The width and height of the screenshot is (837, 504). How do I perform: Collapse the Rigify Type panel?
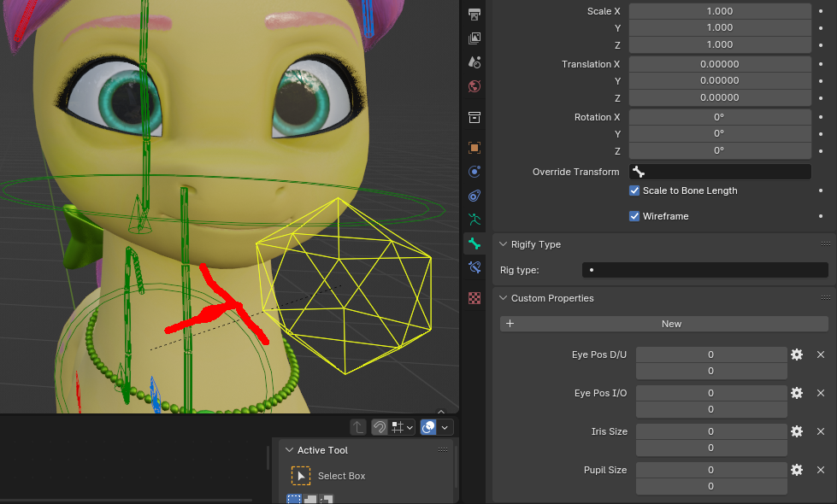503,244
